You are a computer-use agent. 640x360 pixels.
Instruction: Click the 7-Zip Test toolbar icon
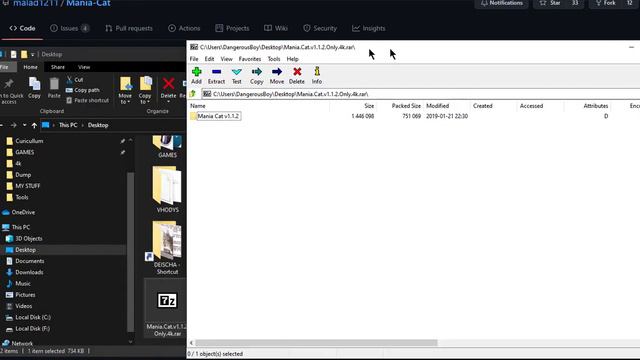click(236, 76)
